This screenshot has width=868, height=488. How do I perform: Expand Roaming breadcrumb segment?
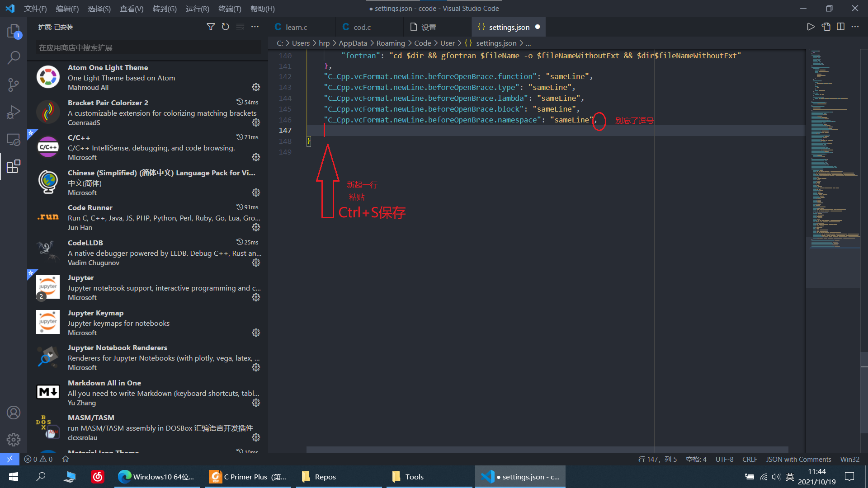(391, 43)
